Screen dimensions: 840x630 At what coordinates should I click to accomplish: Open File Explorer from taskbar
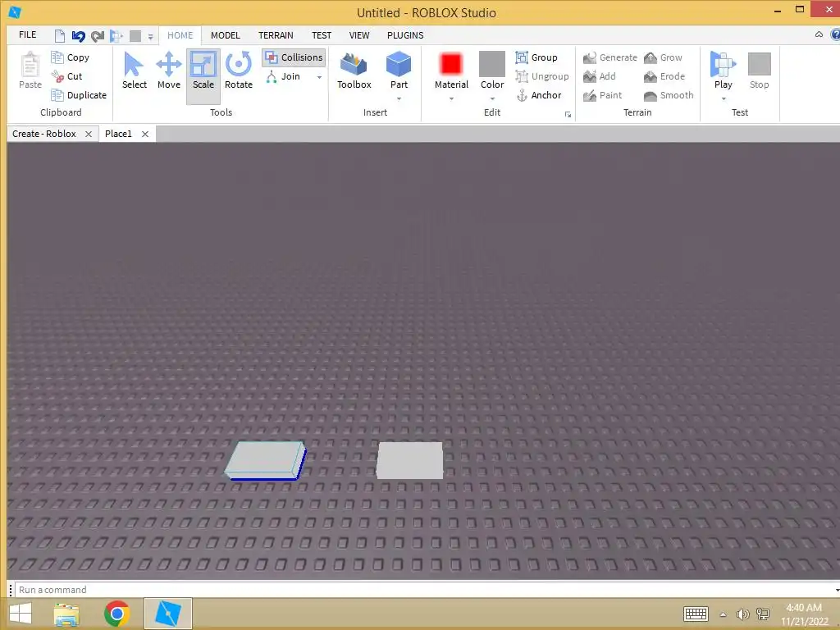(x=66, y=614)
